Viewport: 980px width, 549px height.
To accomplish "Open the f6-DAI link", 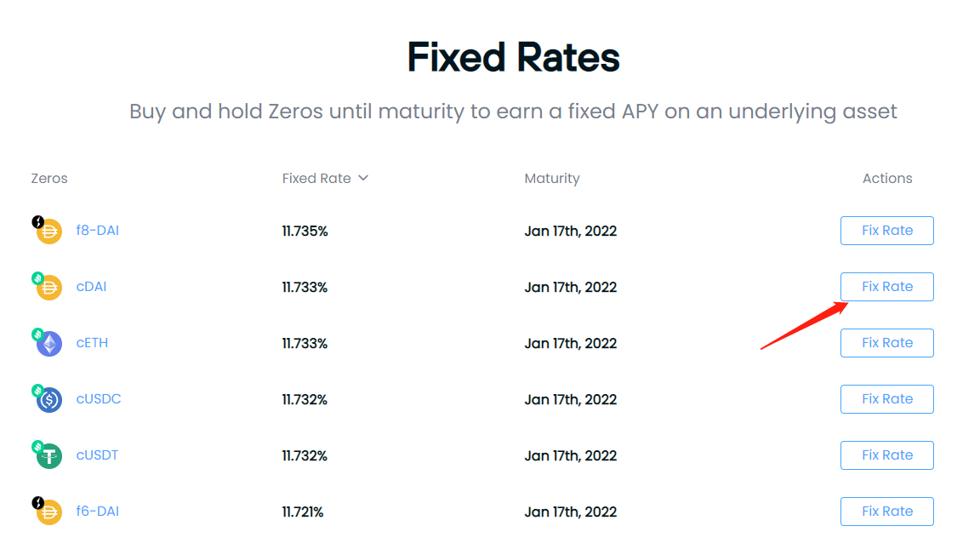I will 98,511.
